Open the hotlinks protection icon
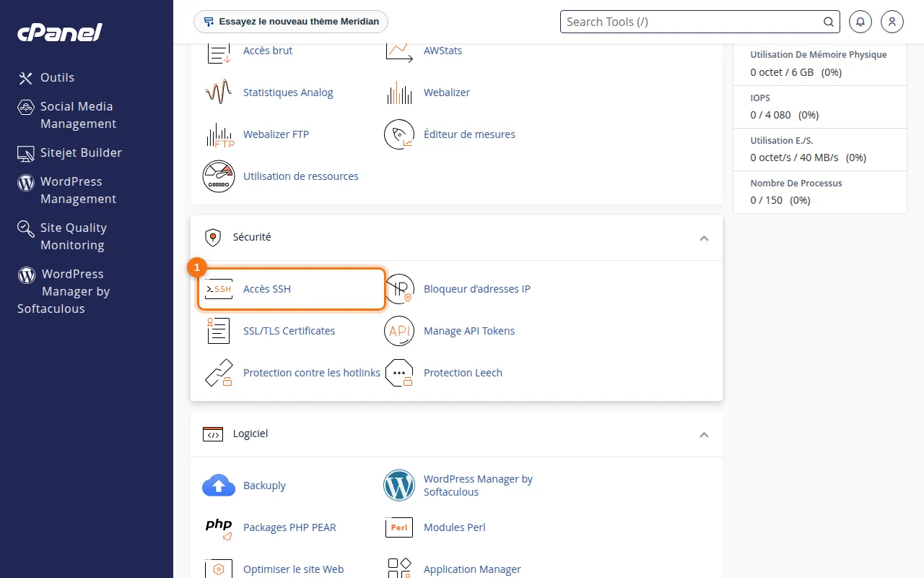924x578 pixels. pyautogui.click(x=219, y=373)
